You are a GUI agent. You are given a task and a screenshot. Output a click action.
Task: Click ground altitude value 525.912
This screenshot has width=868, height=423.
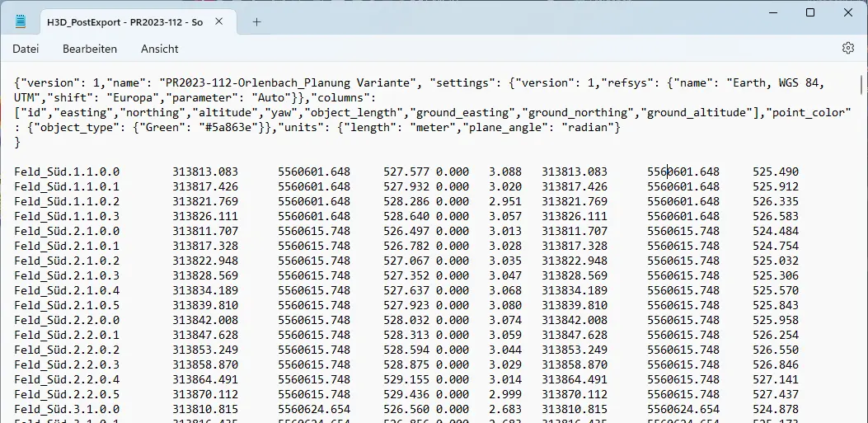776,186
